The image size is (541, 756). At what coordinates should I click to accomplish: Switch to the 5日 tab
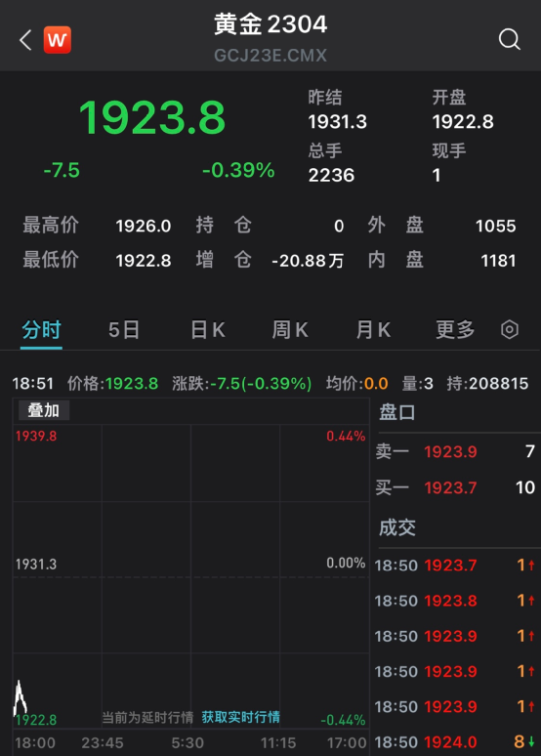tap(124, 330)
